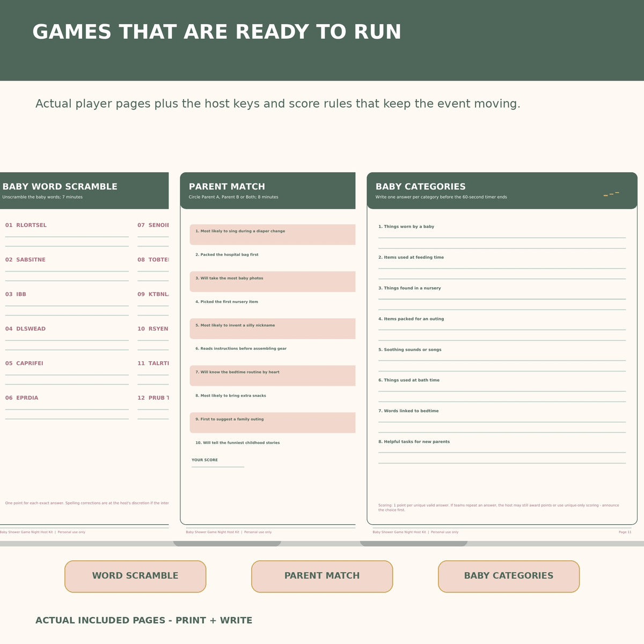Click the 'Page 11' footer label
Image resolution: width=644 pixels, height=644 pixels.
pos(625,532)
